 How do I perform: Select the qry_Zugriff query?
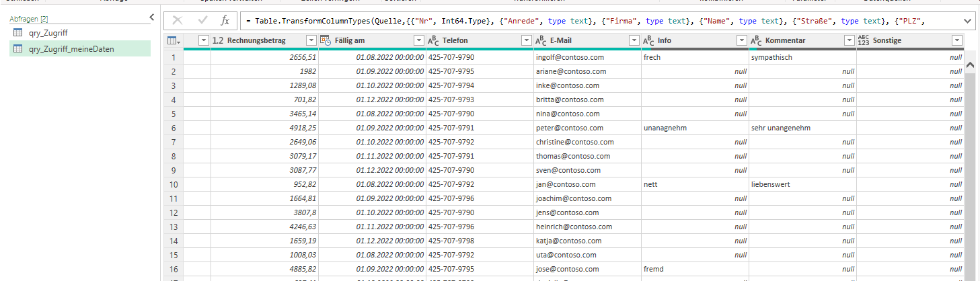point(48,32)
